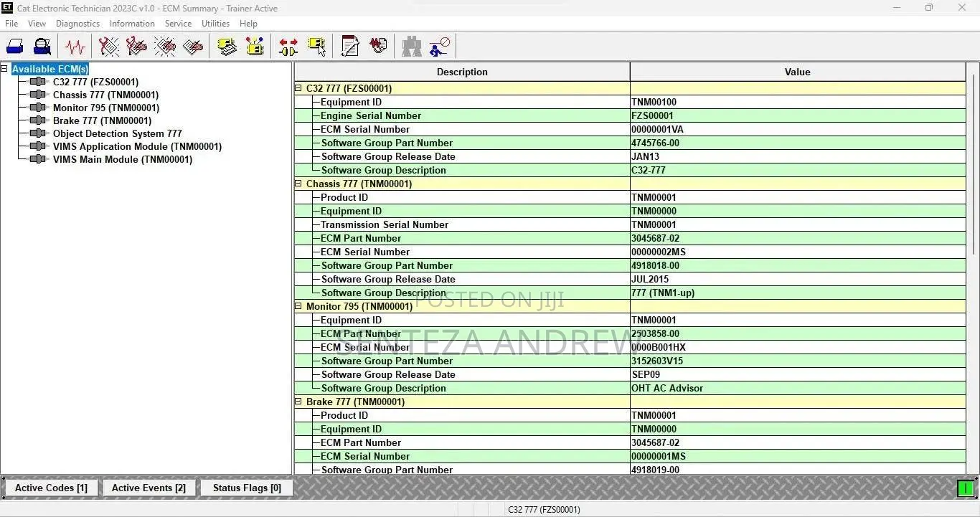Collapse the C32 777 (FZS00001) table group

(x=298, y=88)
